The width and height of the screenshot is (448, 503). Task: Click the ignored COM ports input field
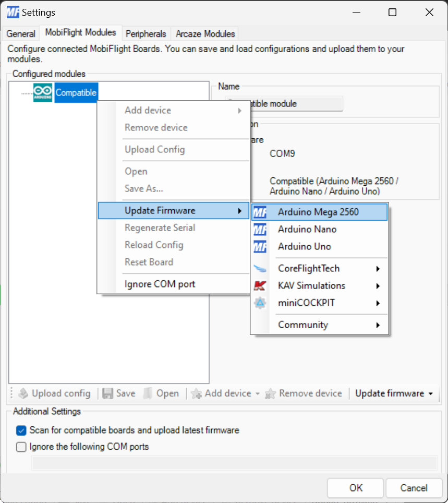tap(235, 463)
